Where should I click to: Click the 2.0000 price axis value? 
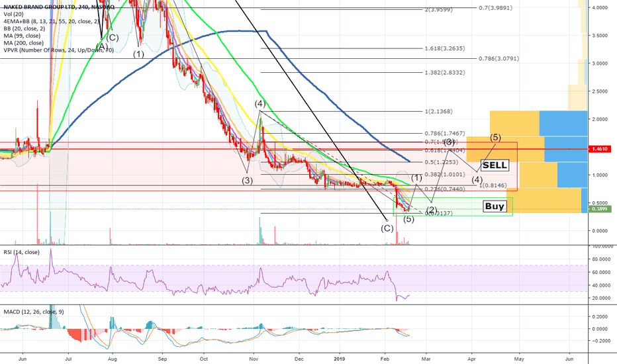tap(599, 119)
